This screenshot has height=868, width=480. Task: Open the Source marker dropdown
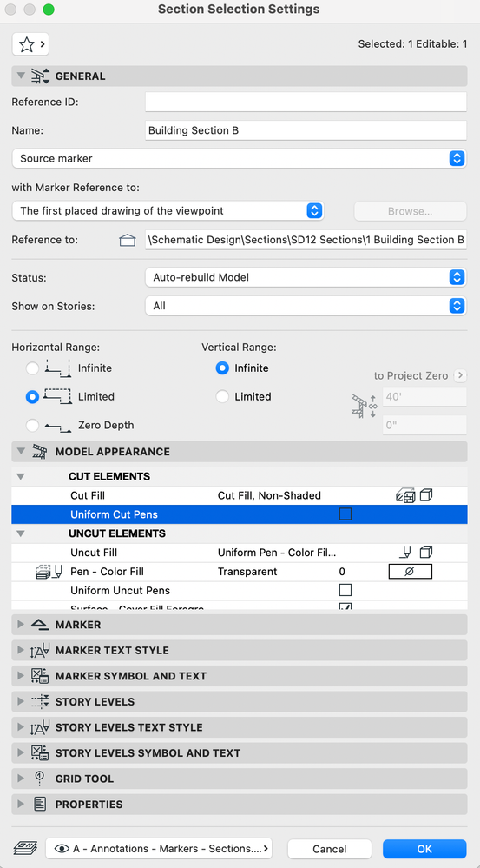point(239,158)
